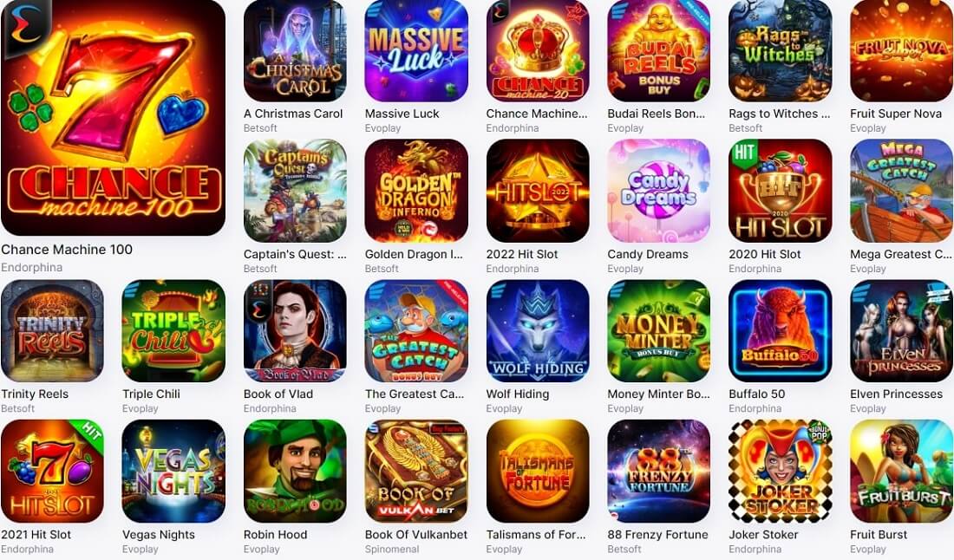Launch the Massive Luck game icon
The height and width of the screenshot is (560, 954).
coord(416,50)
